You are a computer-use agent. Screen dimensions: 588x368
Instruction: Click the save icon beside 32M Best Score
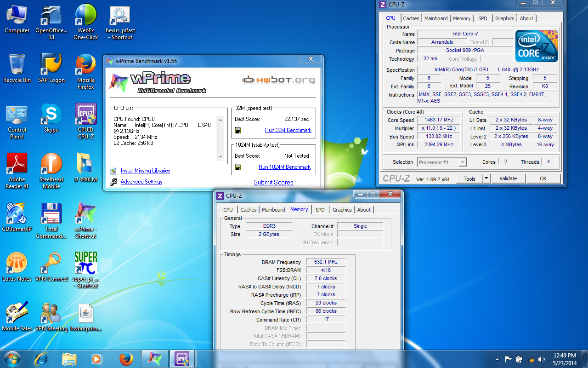pos(238,130)
